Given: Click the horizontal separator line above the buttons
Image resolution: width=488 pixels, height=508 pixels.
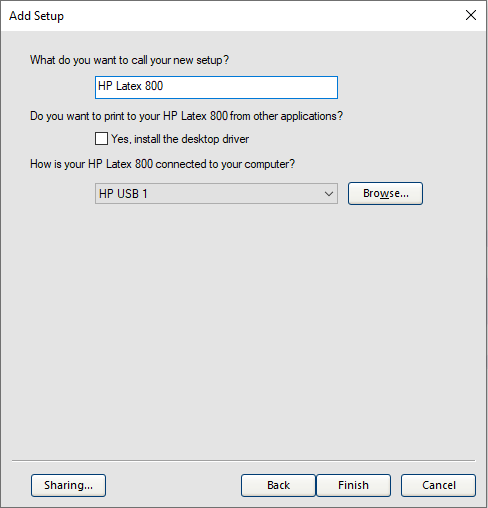Looking at the screenshot, I should (243, 461).
